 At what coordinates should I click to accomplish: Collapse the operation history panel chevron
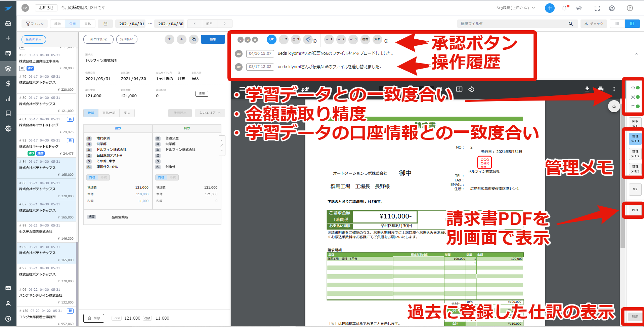click(637, 54)
